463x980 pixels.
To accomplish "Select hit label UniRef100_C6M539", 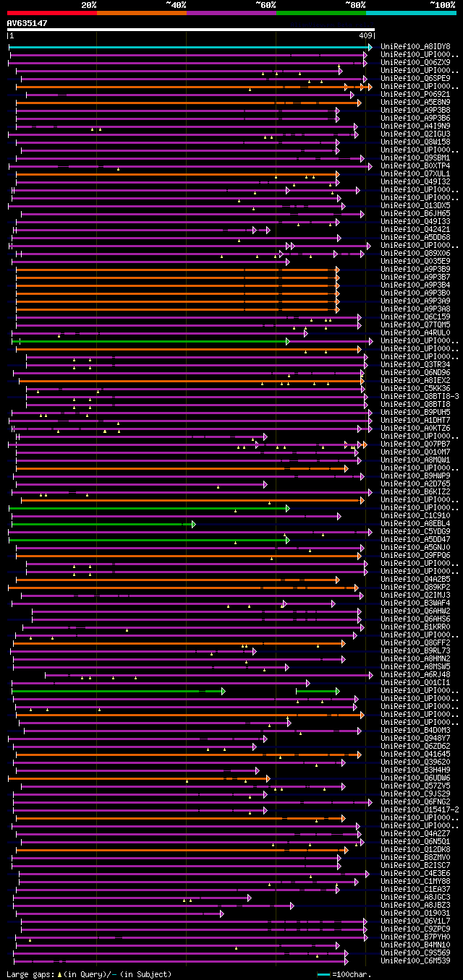I will [417, 961].
